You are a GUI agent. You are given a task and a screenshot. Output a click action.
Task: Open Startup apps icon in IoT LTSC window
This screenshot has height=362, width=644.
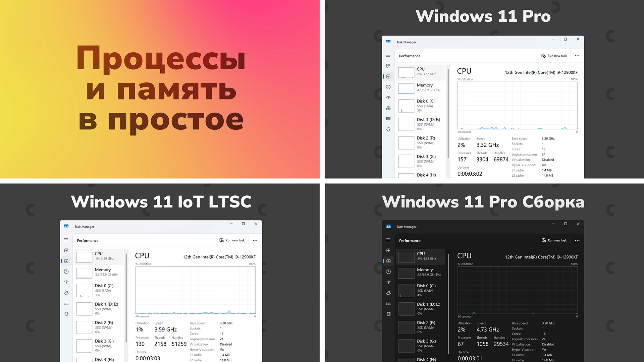point(66,282)
